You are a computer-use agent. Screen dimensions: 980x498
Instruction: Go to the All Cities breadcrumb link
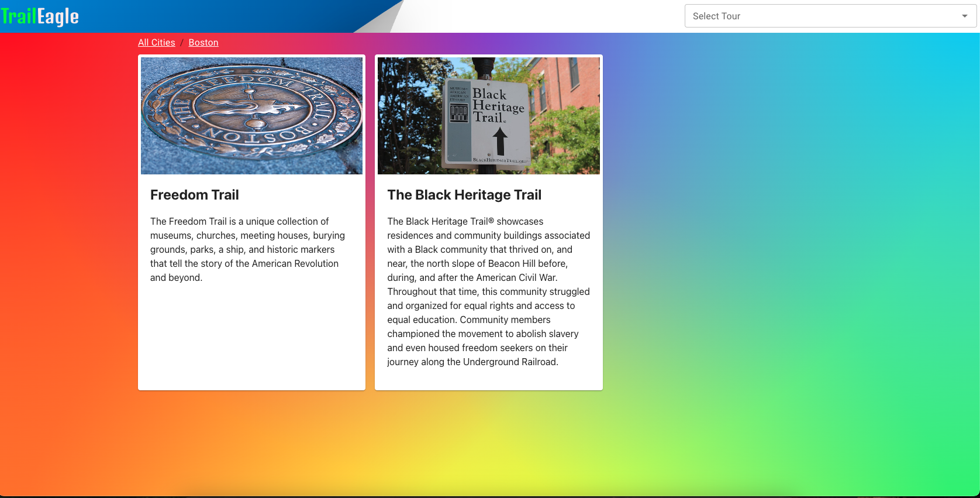(x=157, y=42)
